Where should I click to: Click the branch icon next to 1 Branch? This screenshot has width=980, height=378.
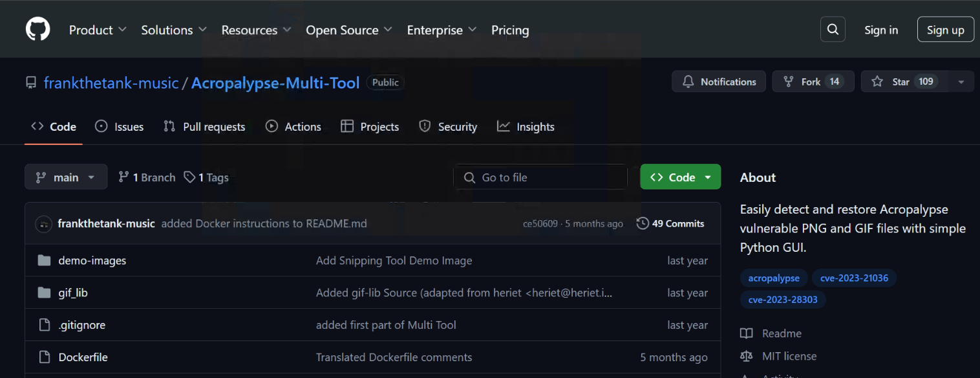123,177
